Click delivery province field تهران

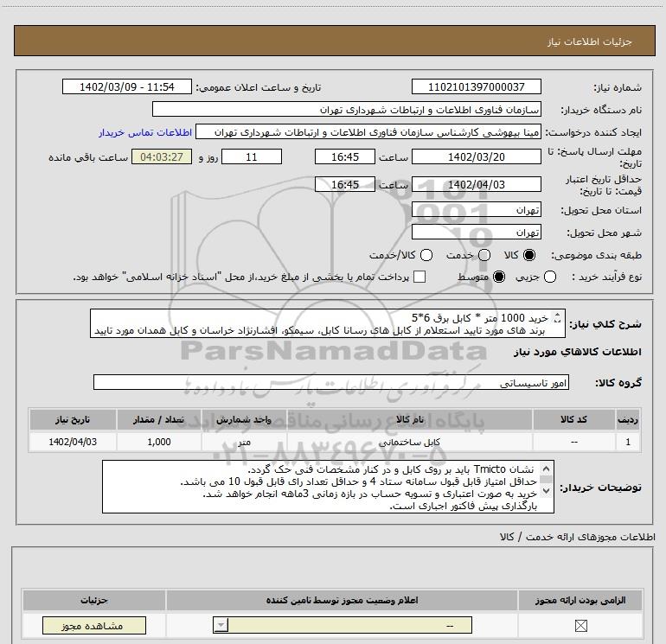point(476,210)
